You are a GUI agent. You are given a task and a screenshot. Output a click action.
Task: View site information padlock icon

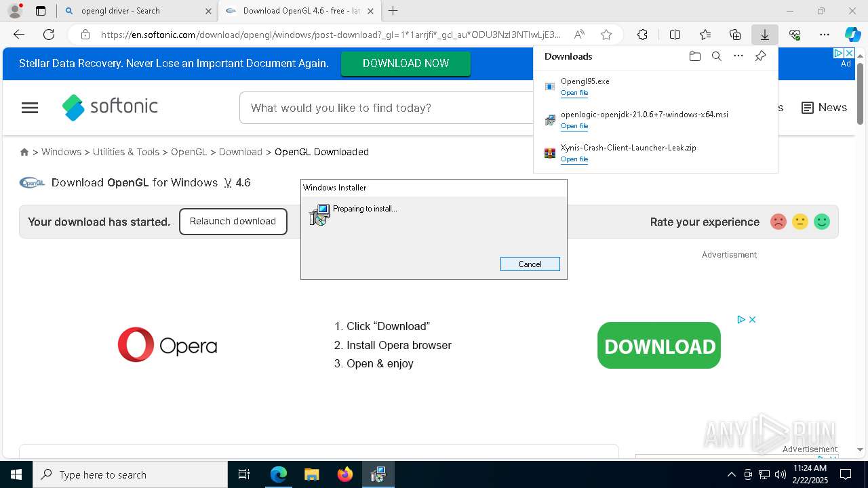85,35
